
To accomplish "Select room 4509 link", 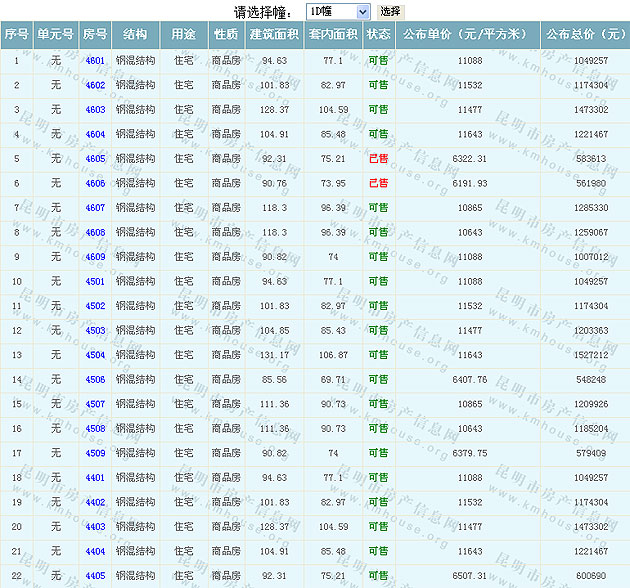I will coord(95,453).
